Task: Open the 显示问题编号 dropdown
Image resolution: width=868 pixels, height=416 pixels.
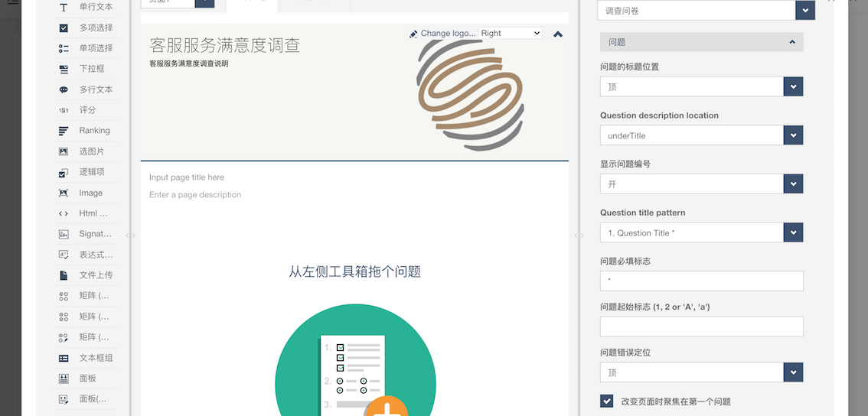Action: point(793,184)
